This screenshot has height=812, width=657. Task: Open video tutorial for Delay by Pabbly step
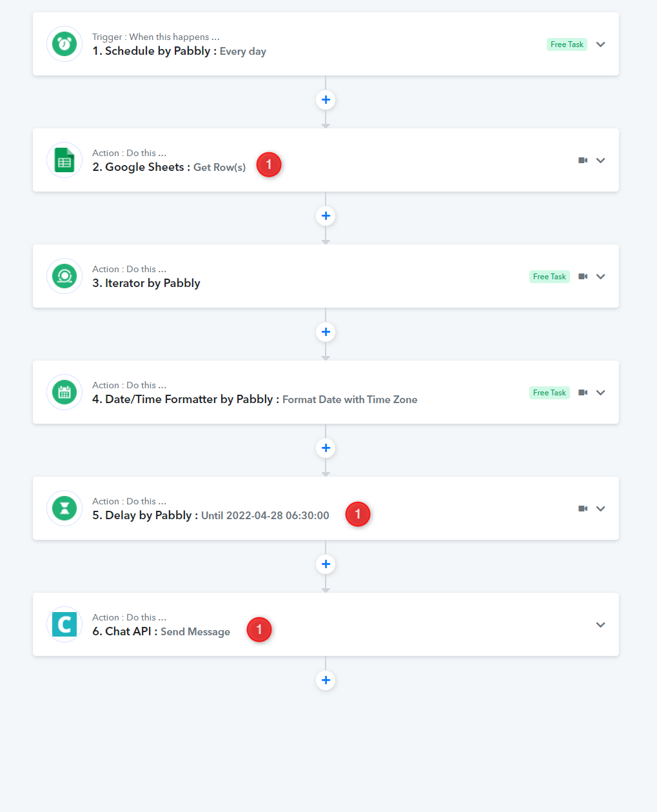[x=583, y=509]
